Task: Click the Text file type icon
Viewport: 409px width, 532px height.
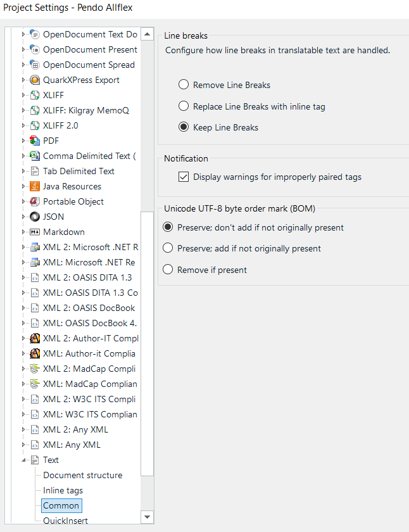Action: point(35,460)
